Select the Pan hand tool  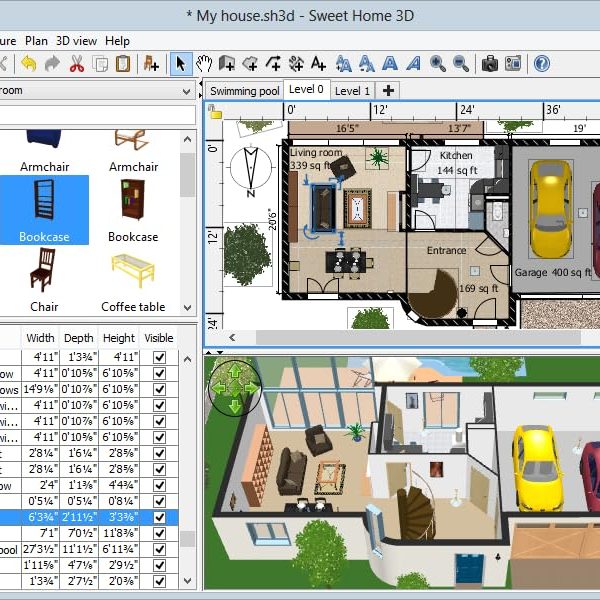(204, 64)
